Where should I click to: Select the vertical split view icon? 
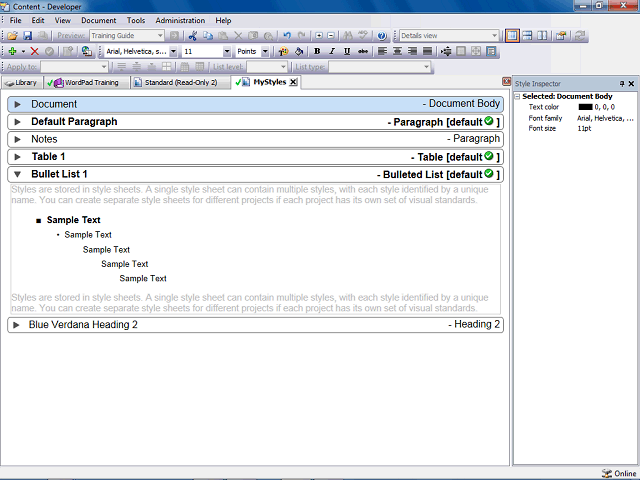542,36
